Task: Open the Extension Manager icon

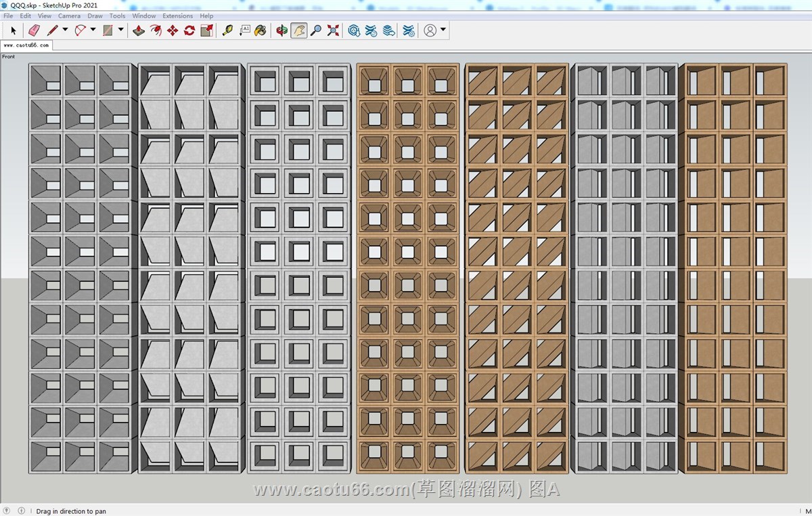Action: [x=409, y=30]
